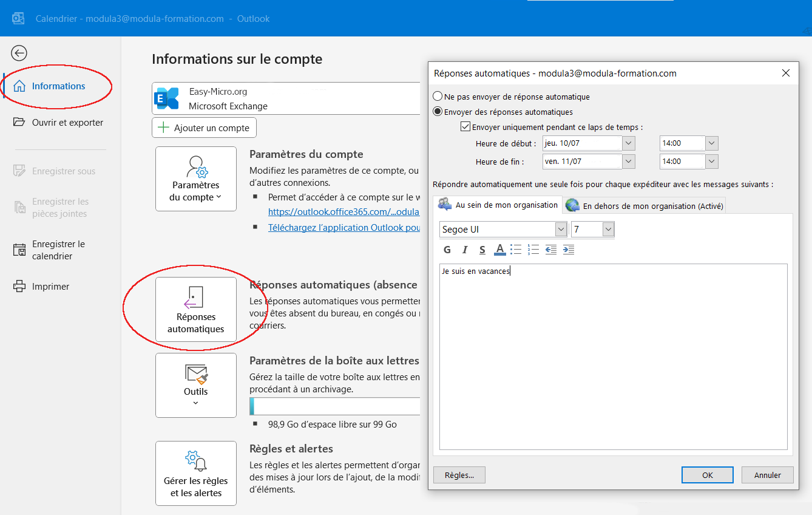This screenshot has height=515, width=812.
Task: Apply italic formatting to the message
Action: click(464, 250)
